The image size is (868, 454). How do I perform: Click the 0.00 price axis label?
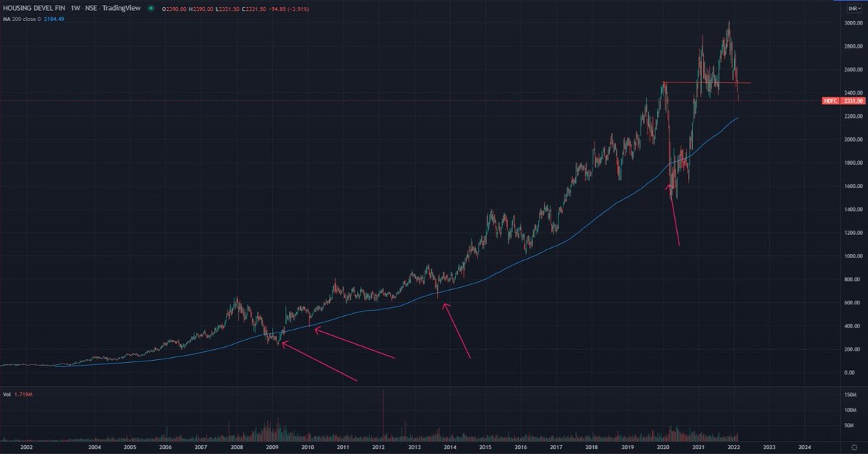848,372
